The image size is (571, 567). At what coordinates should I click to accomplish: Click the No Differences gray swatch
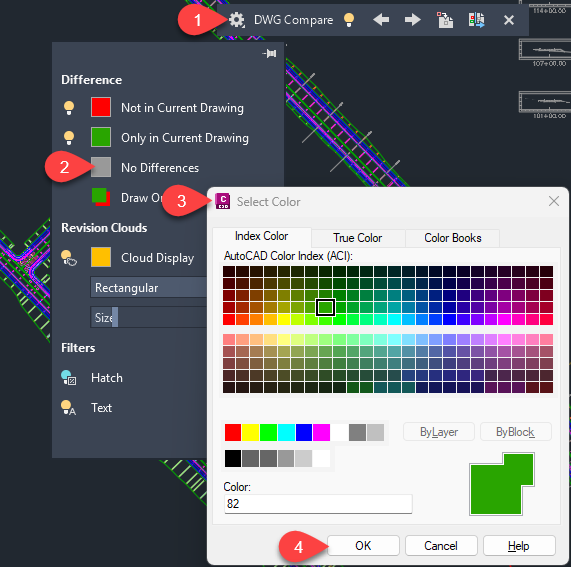tap(101, 168)
